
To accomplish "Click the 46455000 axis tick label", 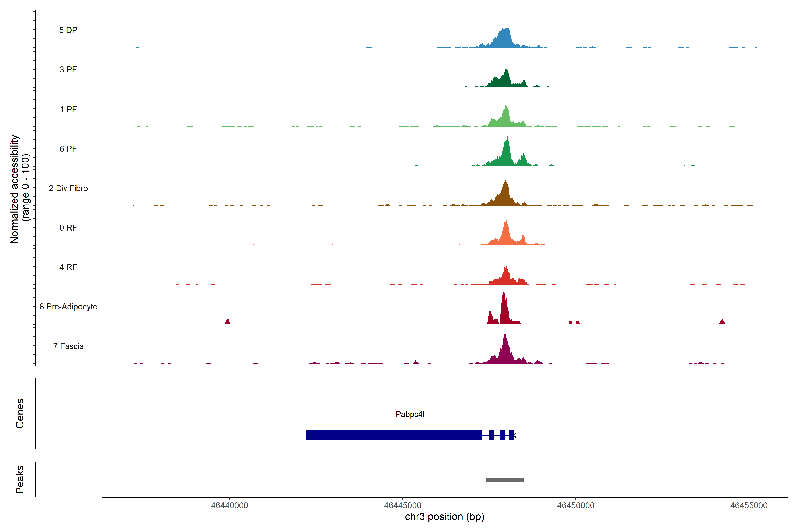I will 749,506.
